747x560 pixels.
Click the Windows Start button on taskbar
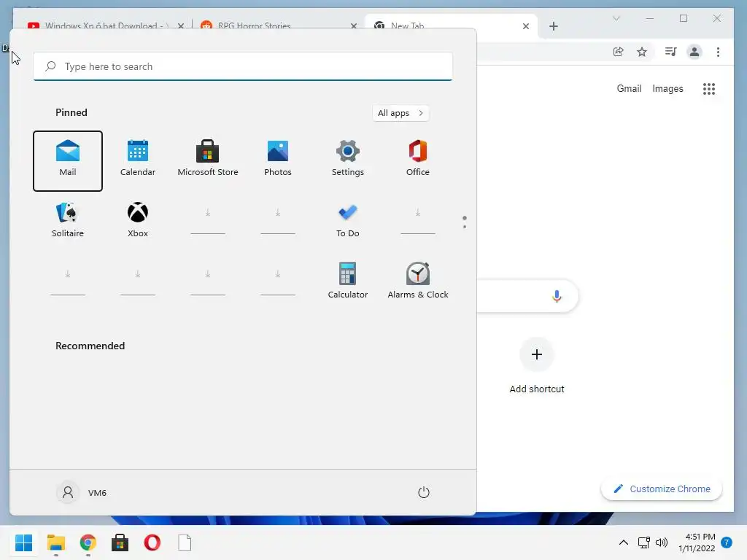click(24, 542)
